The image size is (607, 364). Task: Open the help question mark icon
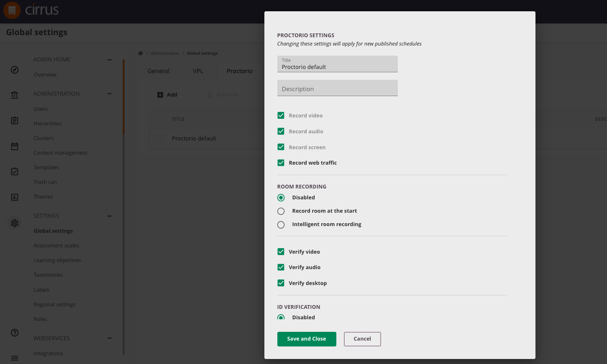click(x=15, y=333)
